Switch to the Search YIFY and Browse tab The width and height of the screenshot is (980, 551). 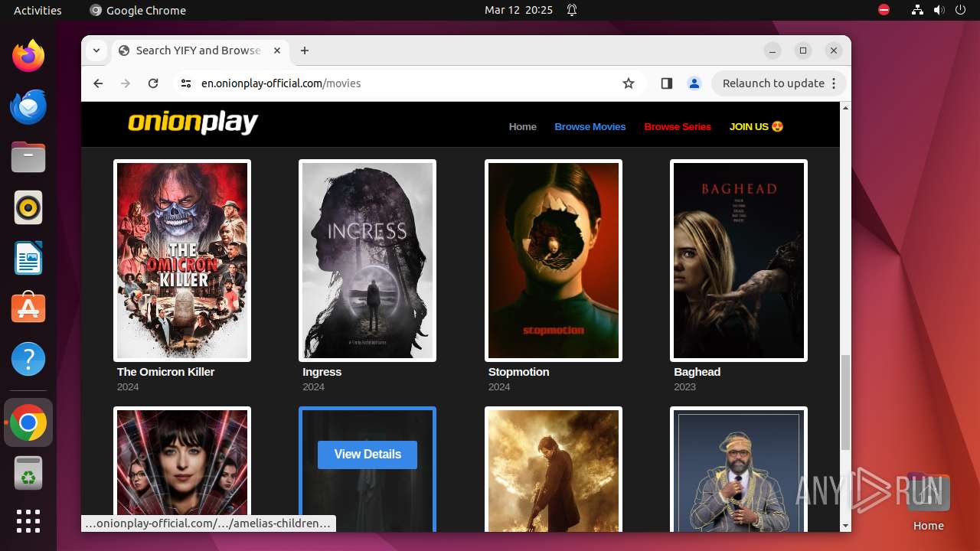(199, 51)
